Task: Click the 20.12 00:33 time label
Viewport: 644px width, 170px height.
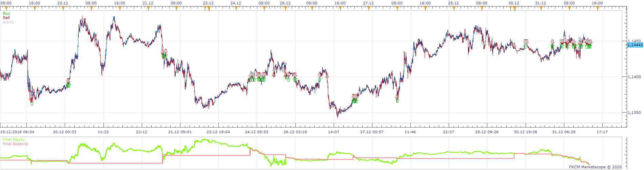Action: pyautogui.click(x=65, y=132)
